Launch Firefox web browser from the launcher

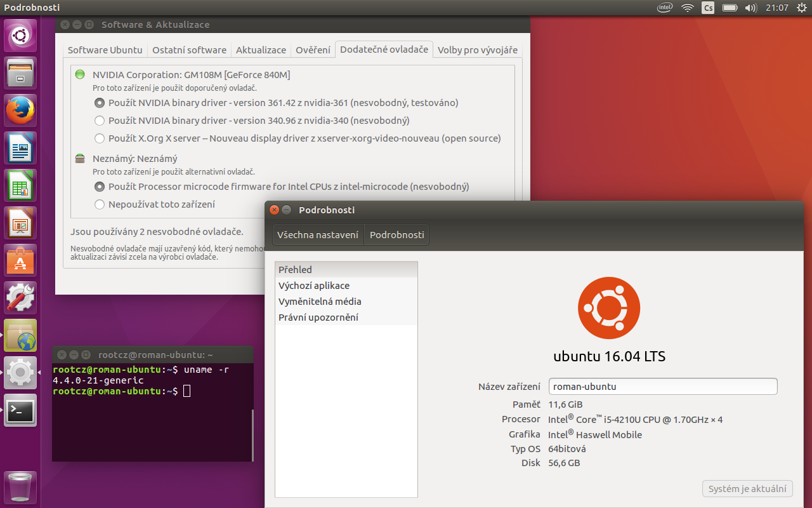pyautogui.click(x=20, y=110)
